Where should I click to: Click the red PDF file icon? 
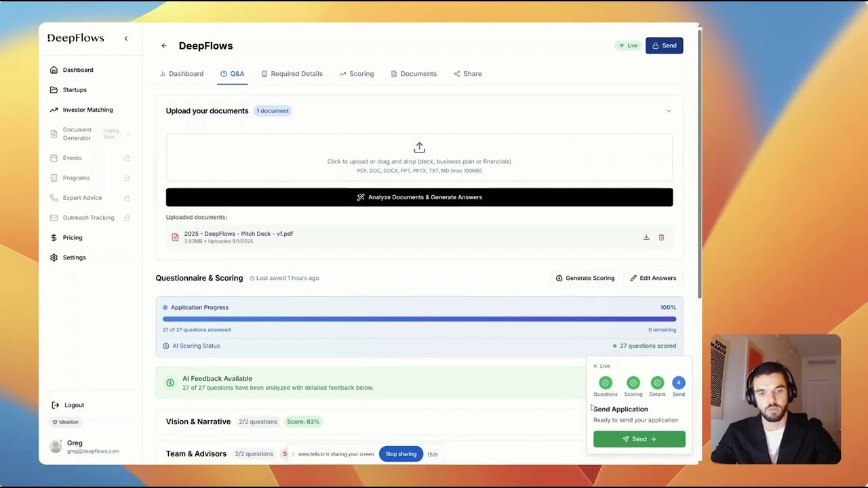(x=175, y=237)
